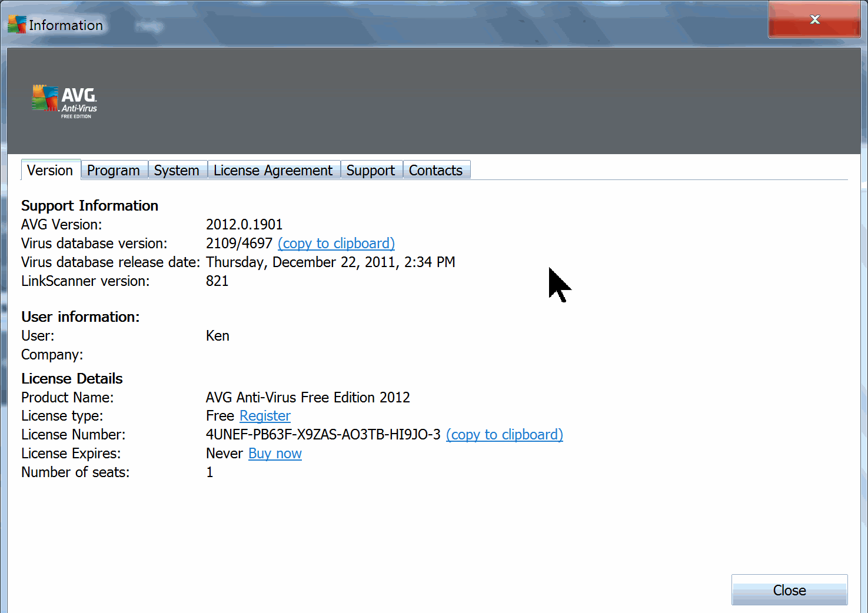
Task: Click the User information heading
Action: click(x=81, y=317)
